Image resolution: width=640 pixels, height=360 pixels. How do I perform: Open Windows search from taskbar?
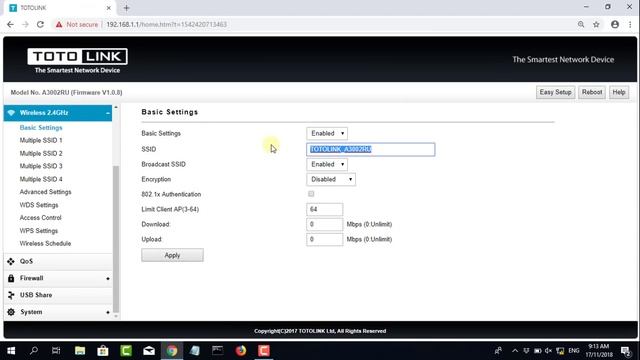coord(34,351)
